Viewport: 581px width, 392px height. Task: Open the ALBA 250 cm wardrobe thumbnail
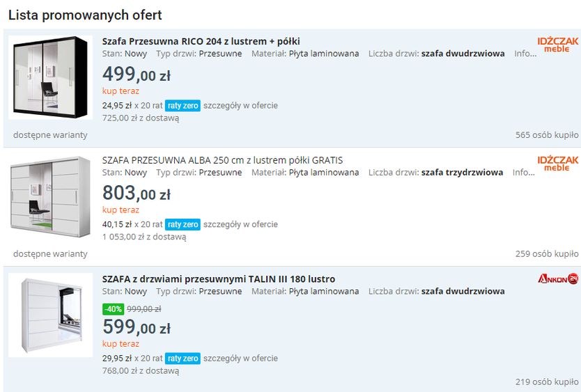(50, 197)
